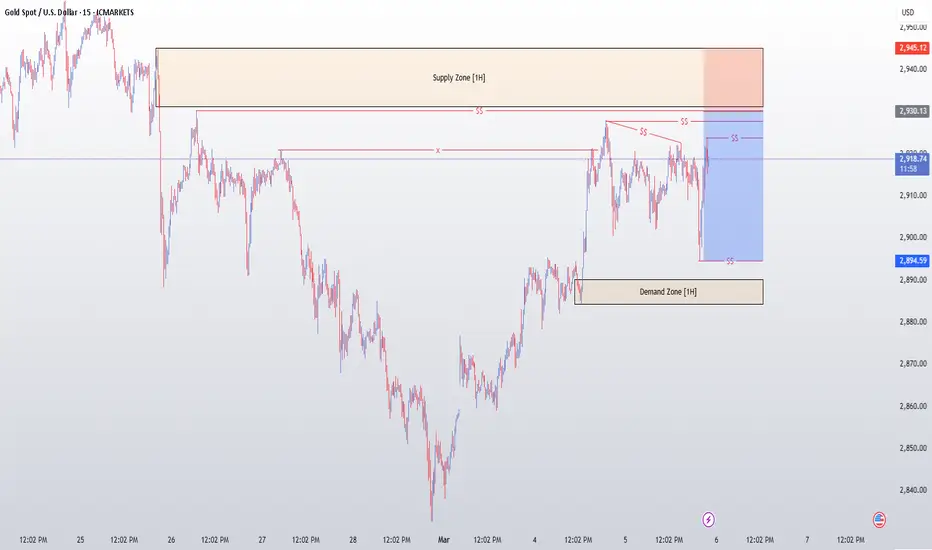
Task: Click the purple lightning event icon
Action: coord(708,520)
